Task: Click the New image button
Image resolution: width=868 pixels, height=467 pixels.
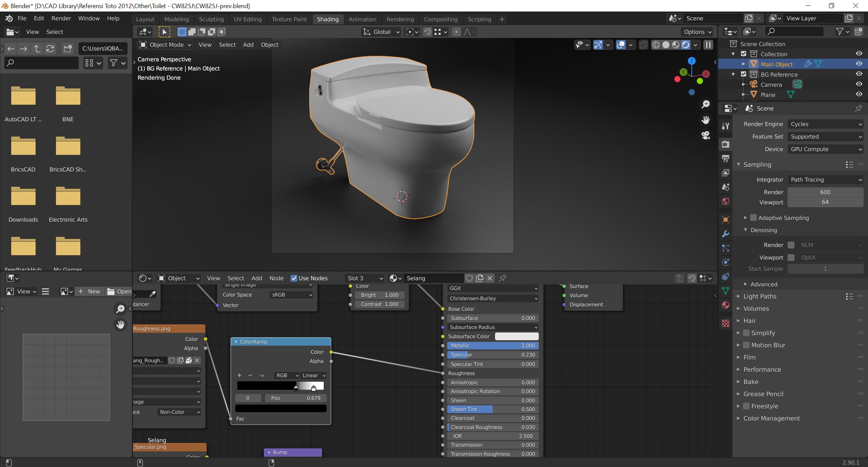Action: pyautogui.click(x=90, y=291)
